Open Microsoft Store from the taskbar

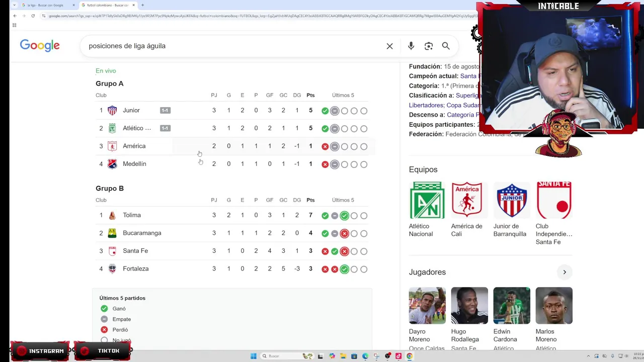(x=354, y=356)
